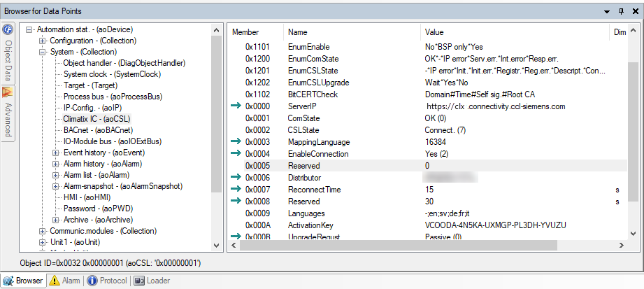644x289 pixels.
Task: Expand the Event history node
Action: [55, 153]
